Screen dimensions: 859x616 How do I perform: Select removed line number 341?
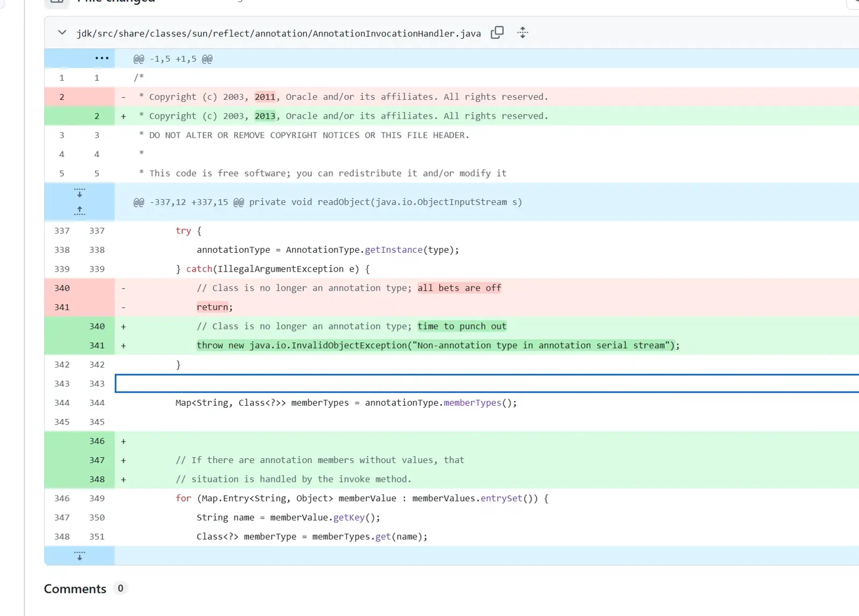click(62, 307)
